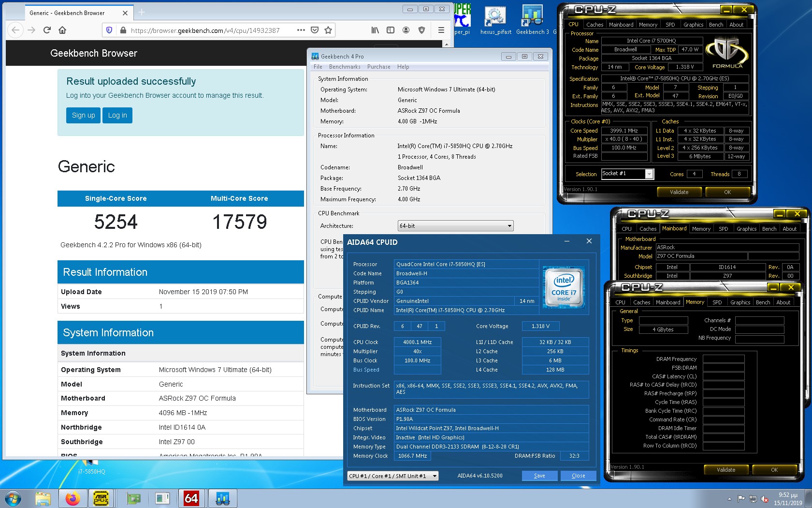Click the Action Center flag tray icon
The width and height of the screenshot is (812, 508).
[x=741, y=499]
